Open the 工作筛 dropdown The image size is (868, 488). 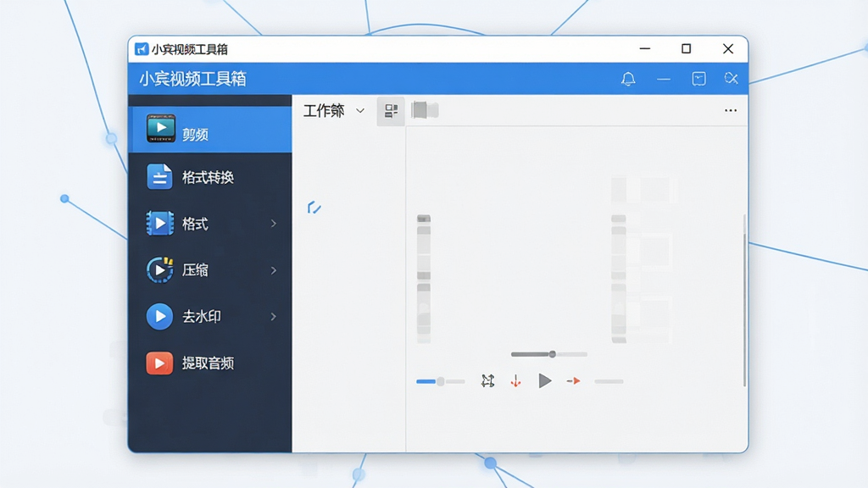[x=334, y=111]
